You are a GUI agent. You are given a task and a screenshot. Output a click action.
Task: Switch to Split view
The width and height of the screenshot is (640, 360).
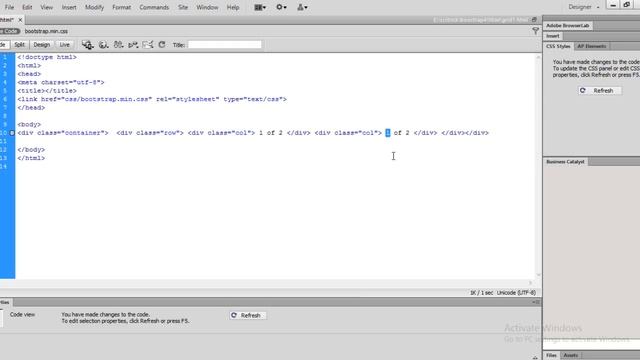pos(19,45)
